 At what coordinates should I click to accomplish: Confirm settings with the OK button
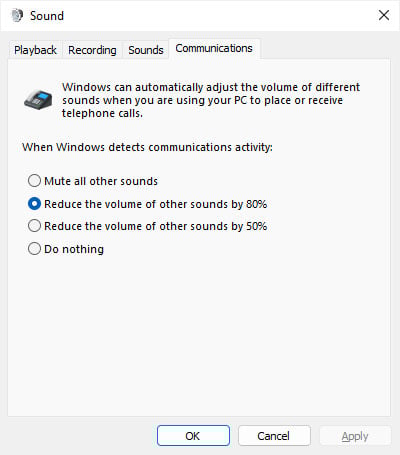click(x=193, y=436)
